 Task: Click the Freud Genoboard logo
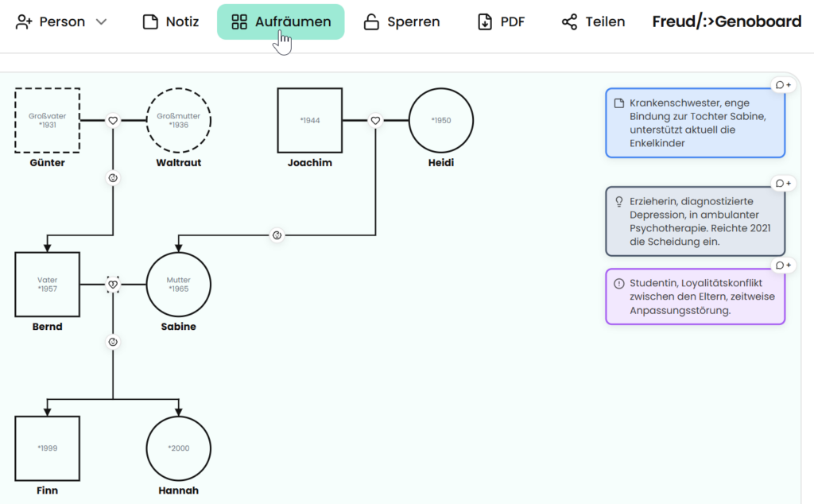point(727,21)
